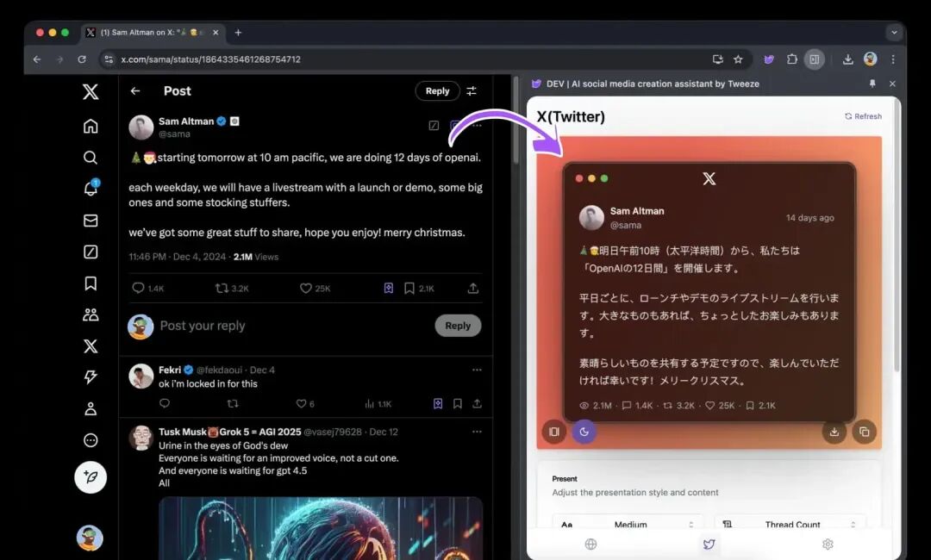This screenshot has height=560, width=931.
Task: Open the image in Tusk Musk's reply
Action: [x=321, y=528]
